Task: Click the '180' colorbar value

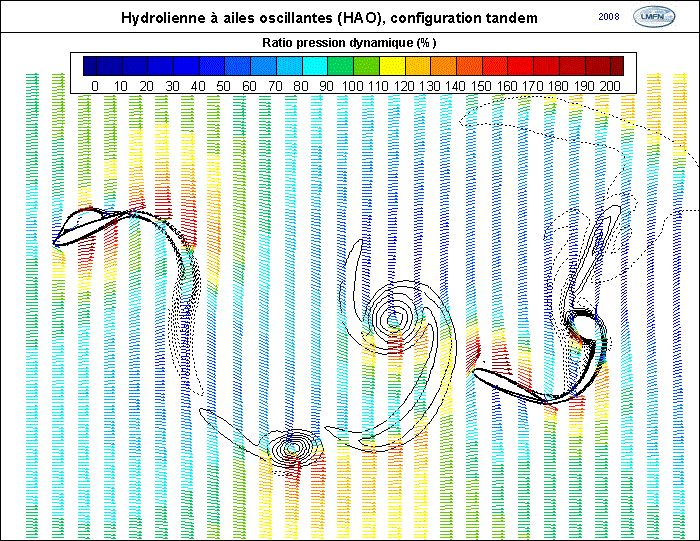Action: pos(558,86)
